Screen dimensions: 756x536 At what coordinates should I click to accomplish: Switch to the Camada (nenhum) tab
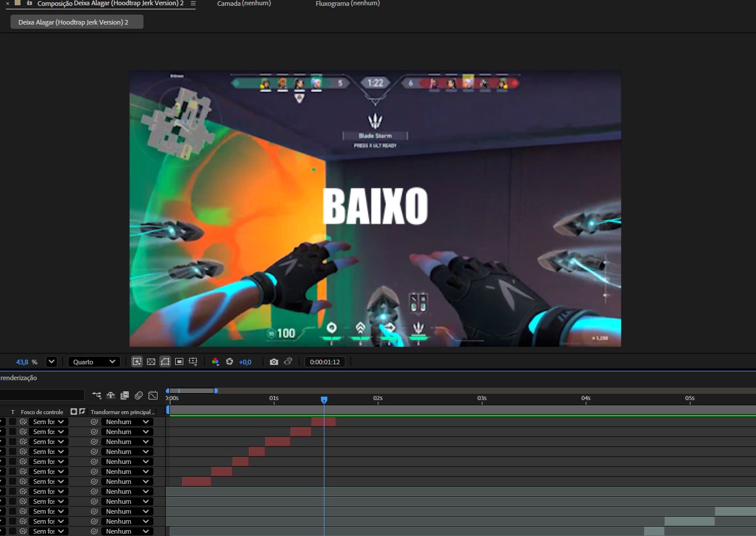(244, 4)
